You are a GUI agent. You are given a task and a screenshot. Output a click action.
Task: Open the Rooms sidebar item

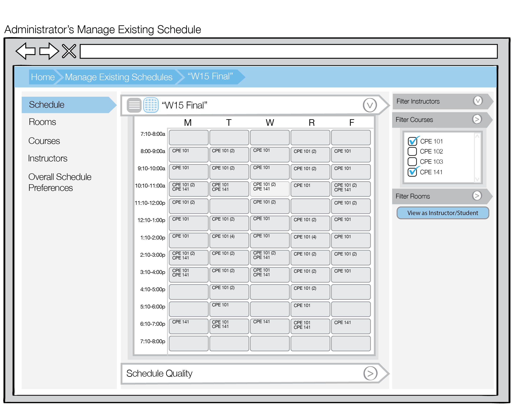point(42,122)
